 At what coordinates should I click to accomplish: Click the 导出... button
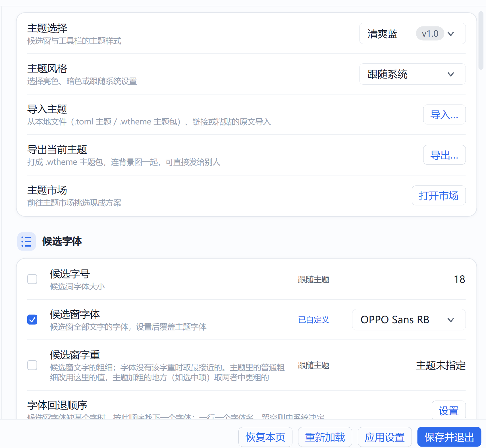(x=445, y=155)
